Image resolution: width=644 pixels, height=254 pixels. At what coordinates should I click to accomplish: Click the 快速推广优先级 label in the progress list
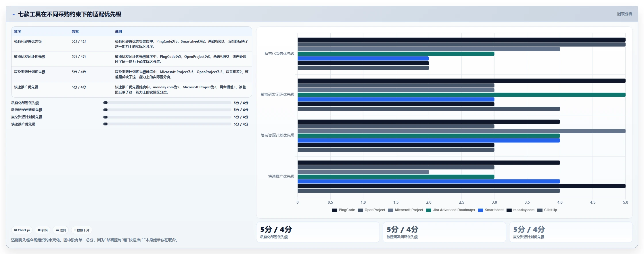point(23,124)
